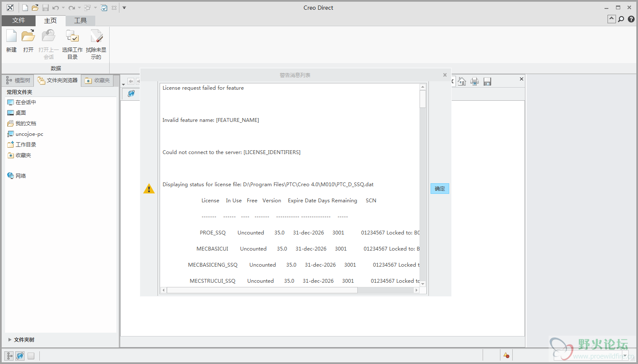Switch to the 主页 ribbon tab
638x364 pixels.
(50, 20)
